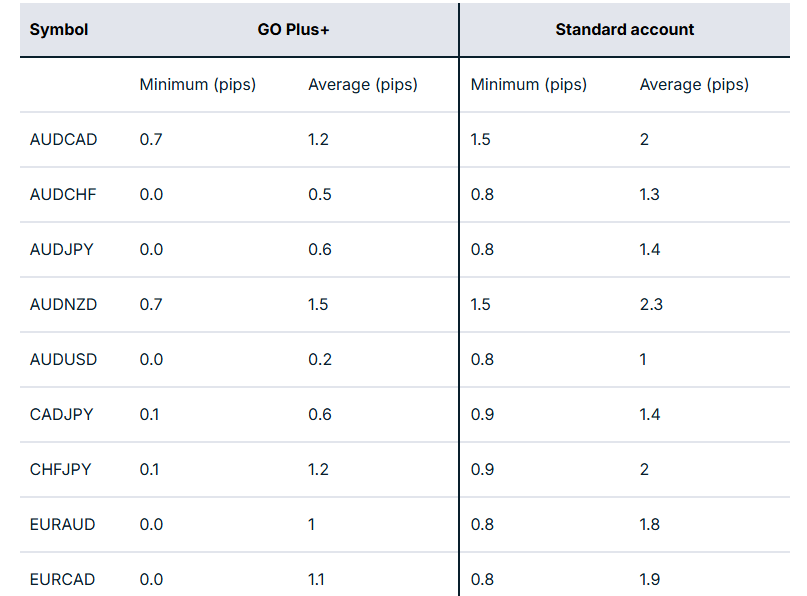Click AUDUSD GO Plus+ average value 0.2
The height and width of the screenshot is (596, 807).
(320, 360)
